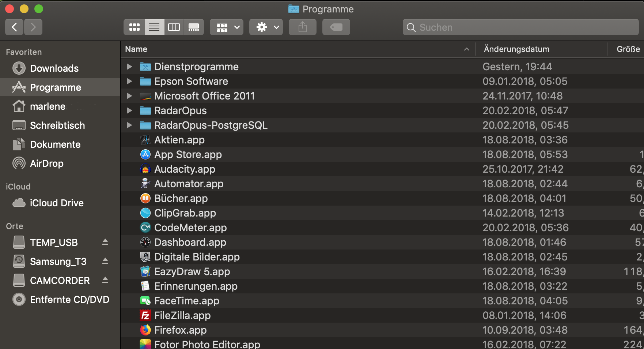Expand the Epson Software folder triangle
The width and height of the screenshot is (644, 349).
(x=129, y=81)
